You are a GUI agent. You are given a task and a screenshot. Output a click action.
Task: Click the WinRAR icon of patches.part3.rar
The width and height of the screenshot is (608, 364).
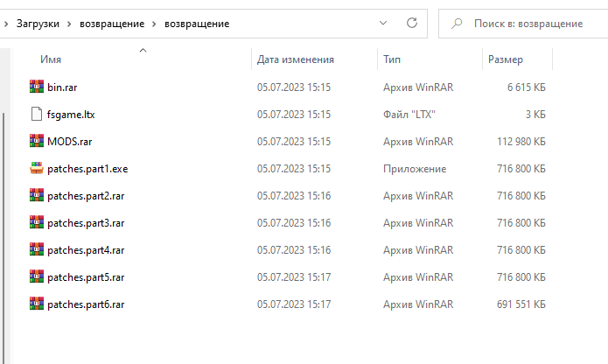click(37, 222)
